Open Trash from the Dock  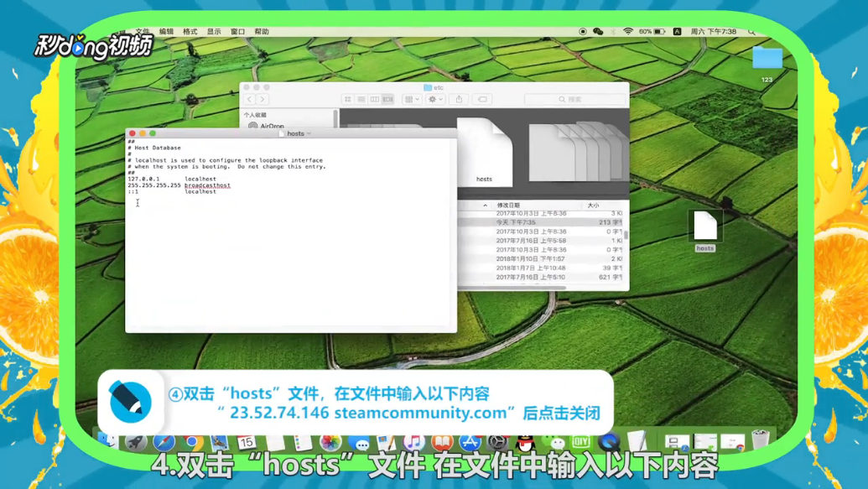coord(761,441)
